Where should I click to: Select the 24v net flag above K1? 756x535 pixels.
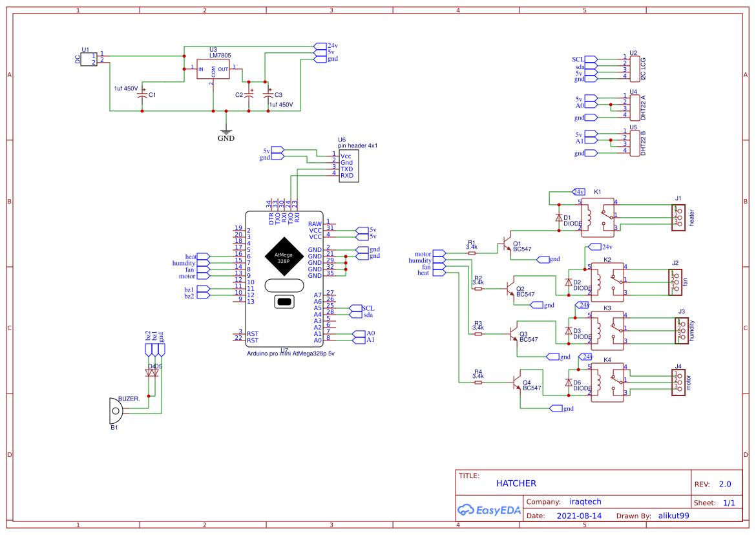coord(580,191)
